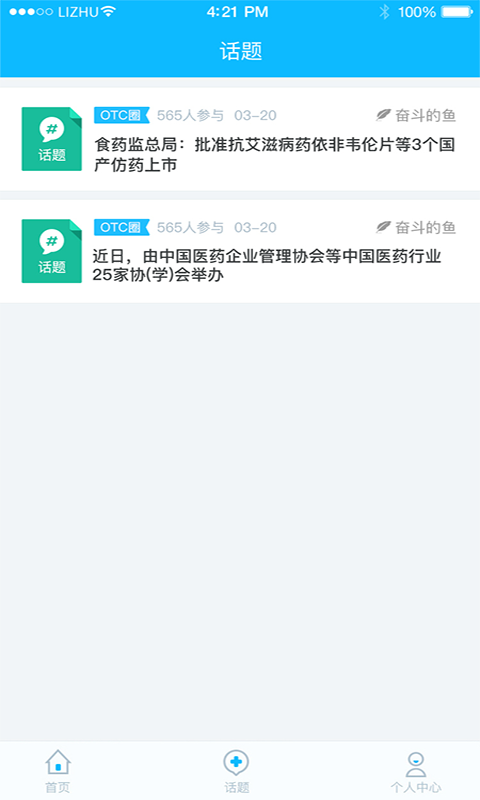
Task: Tap the plus speech bubble icon
Action: coord(236,763)
